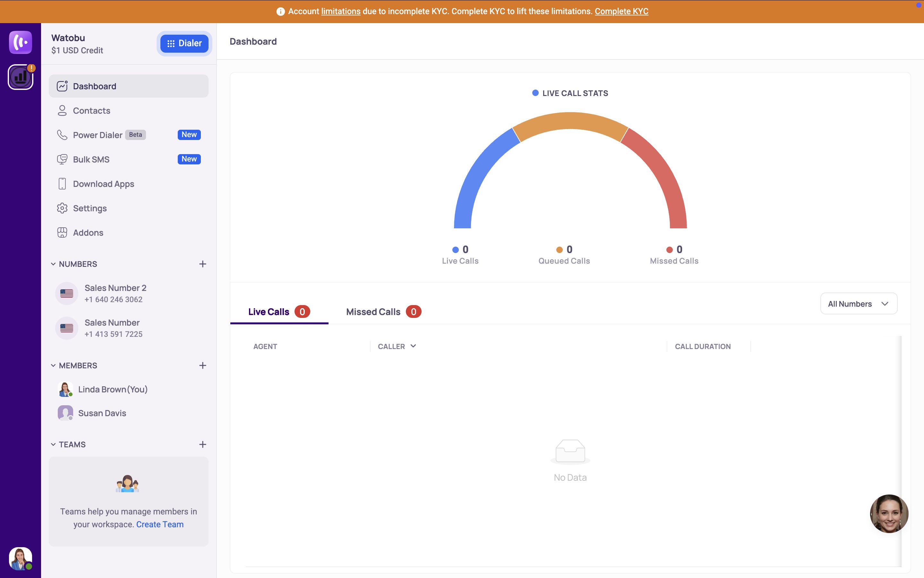Viewport: 924px width, 578px height.
Task: Click the New badge next to Bulk SMS
Action: 189,159
